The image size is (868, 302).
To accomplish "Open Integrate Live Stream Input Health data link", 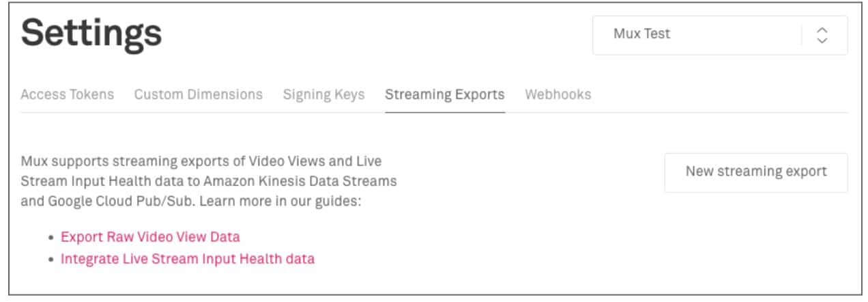I will click(x=188, y=259).
